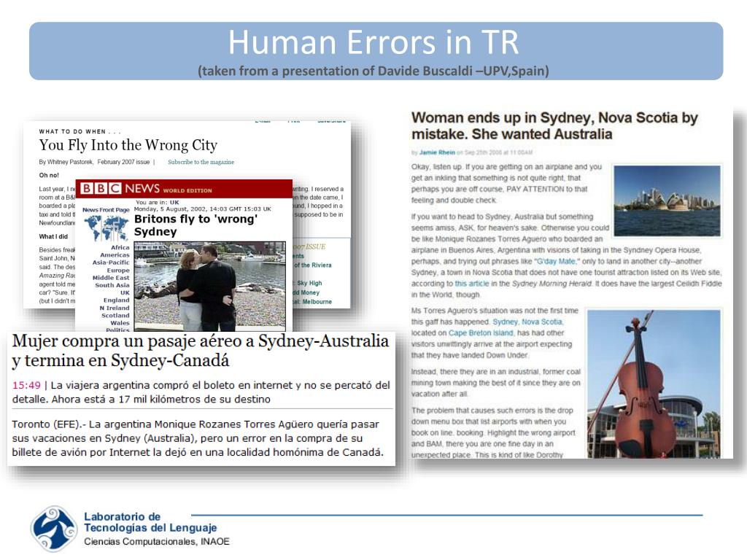Click the author link 'Jamie Rhein'
The width and height of the screenshot is (747, 560).
(x=437, y=152)
